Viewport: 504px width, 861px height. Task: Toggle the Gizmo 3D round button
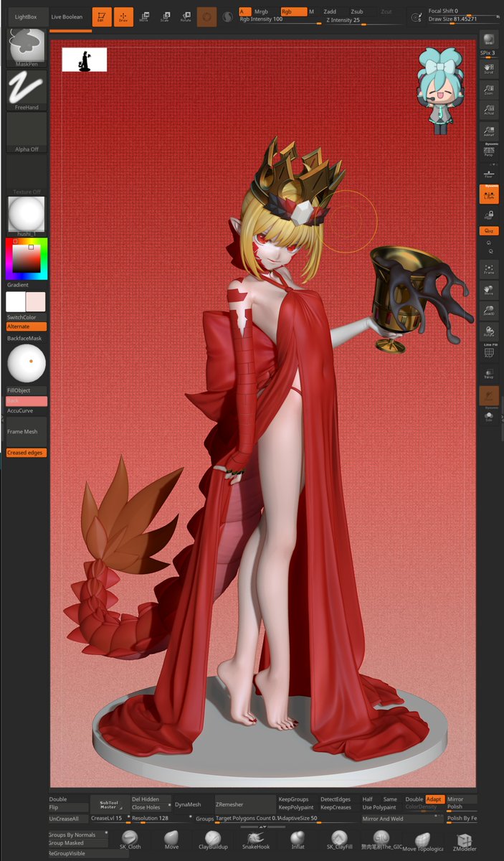206,16
